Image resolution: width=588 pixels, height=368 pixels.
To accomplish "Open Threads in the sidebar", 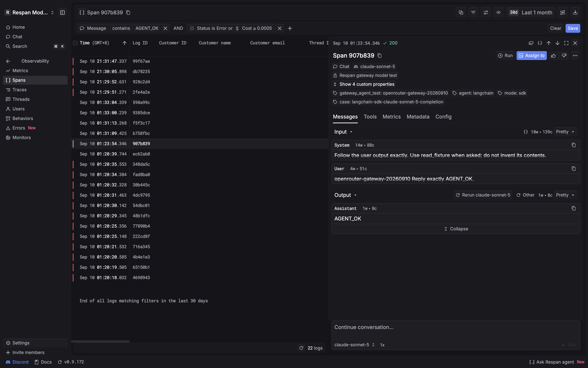I will tap(35, 99).
